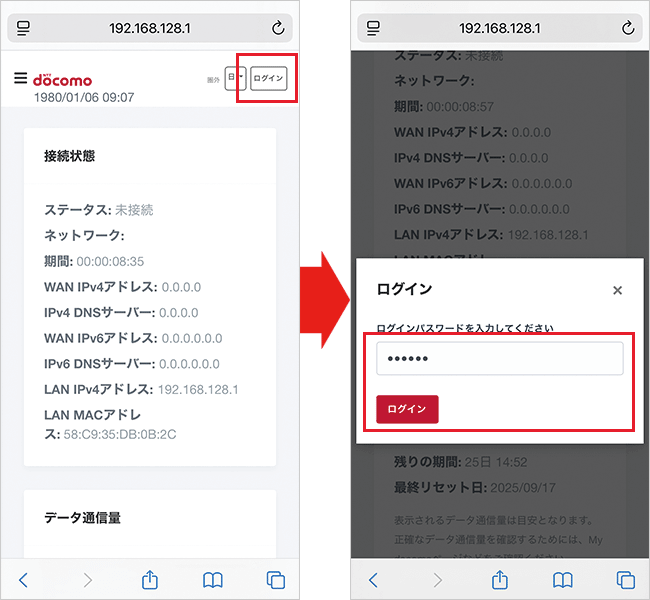Image resolution: width=650 pixels, height=600 pixels.
Task: Reload the page in left browser
Action: tap(277, 29)
